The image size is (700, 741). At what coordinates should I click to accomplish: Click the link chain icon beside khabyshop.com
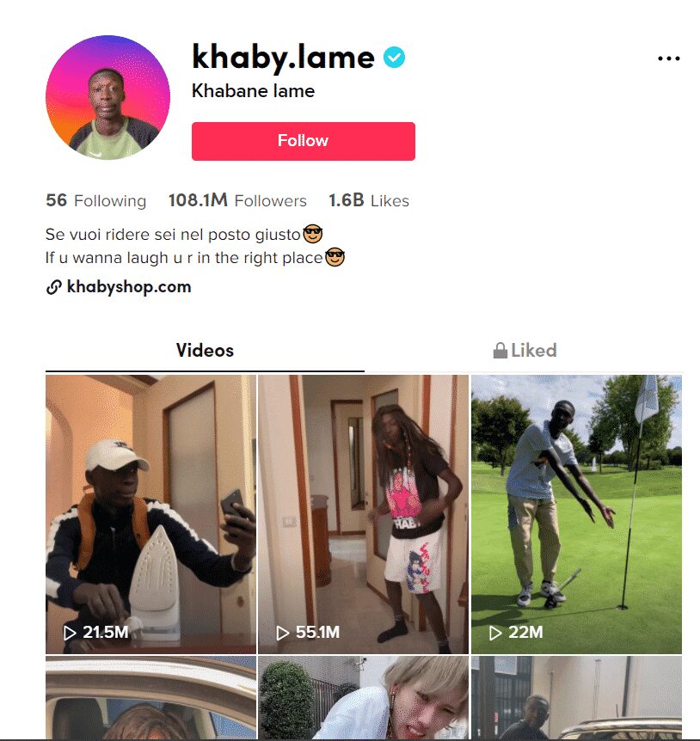click(x=54, y=287)
